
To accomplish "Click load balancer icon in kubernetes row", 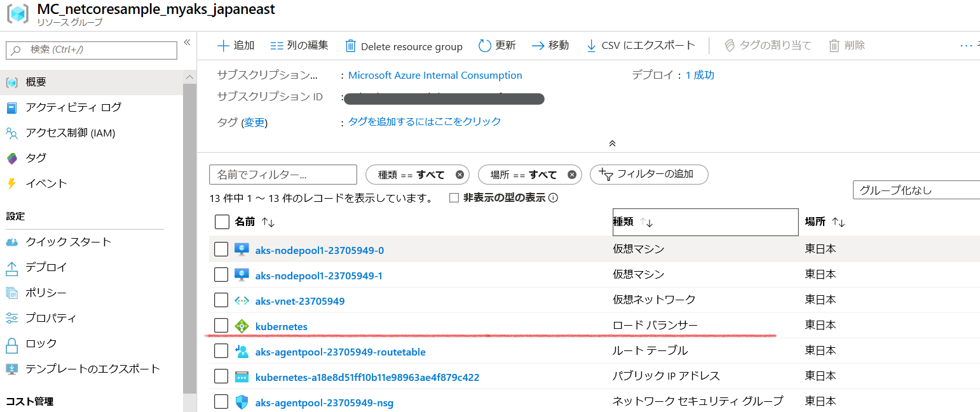I will click(242, 326).
